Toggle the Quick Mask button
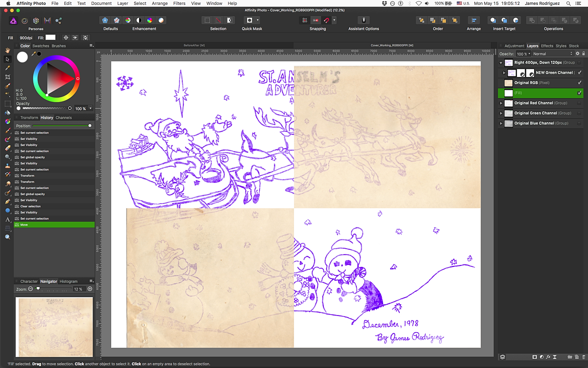 click(249, 20)
